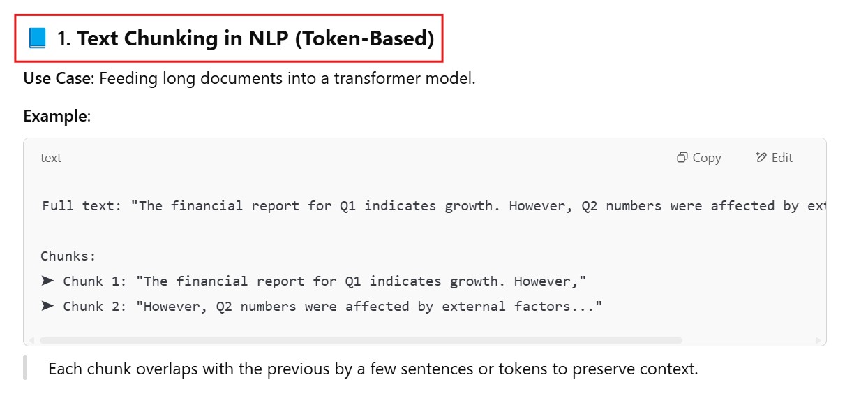Click the Copy icon in the code block
This screenshot has width=868, height=410.
[682, 158]
